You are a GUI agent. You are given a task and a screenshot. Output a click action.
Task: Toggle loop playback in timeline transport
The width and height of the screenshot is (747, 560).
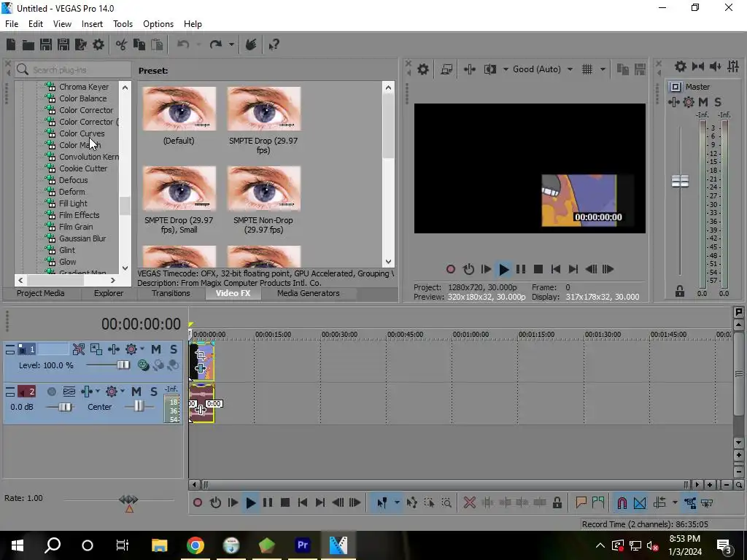[215, 502]
